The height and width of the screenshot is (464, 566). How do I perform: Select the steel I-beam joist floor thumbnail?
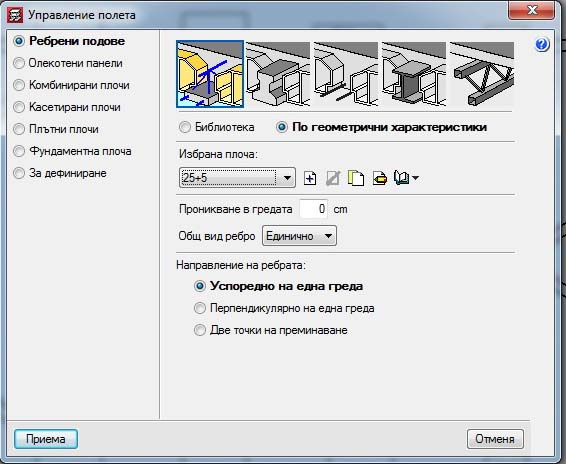pyautogui.click(x=414, y=74)
